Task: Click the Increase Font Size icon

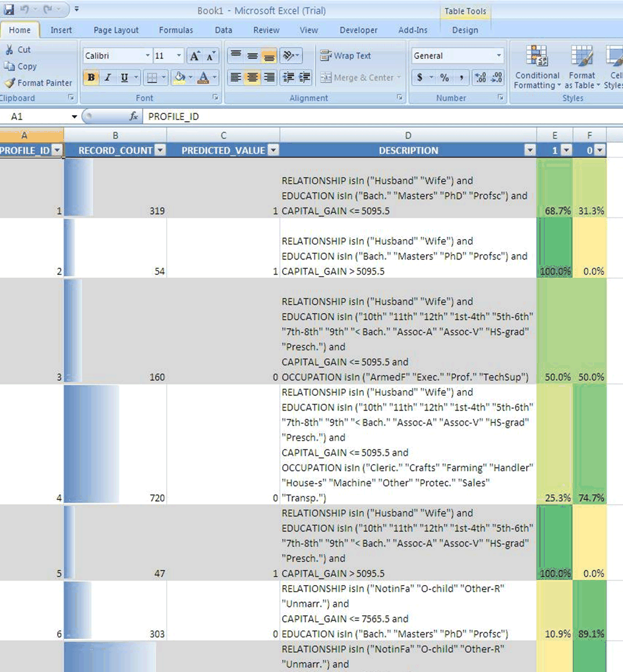Action: (194, 57)
